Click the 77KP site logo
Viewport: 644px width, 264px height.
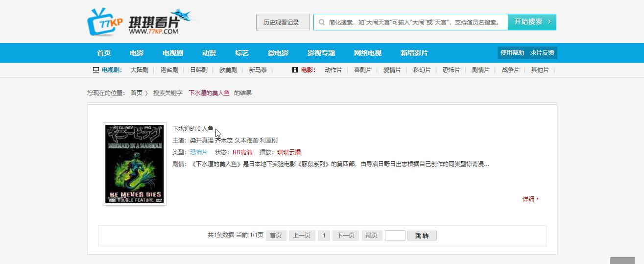(x=142, y=22)
